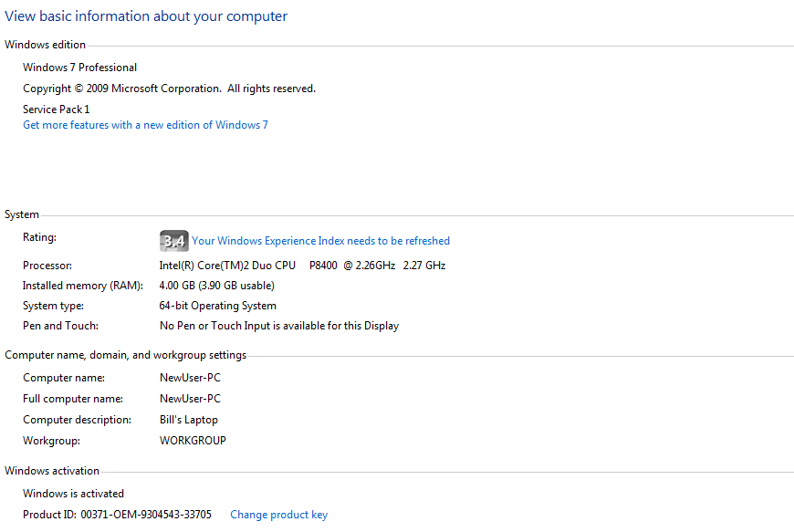Screen dimensions: 794x532
Task: Click the Bill's Laptop computer description
Action: point(188,420)
